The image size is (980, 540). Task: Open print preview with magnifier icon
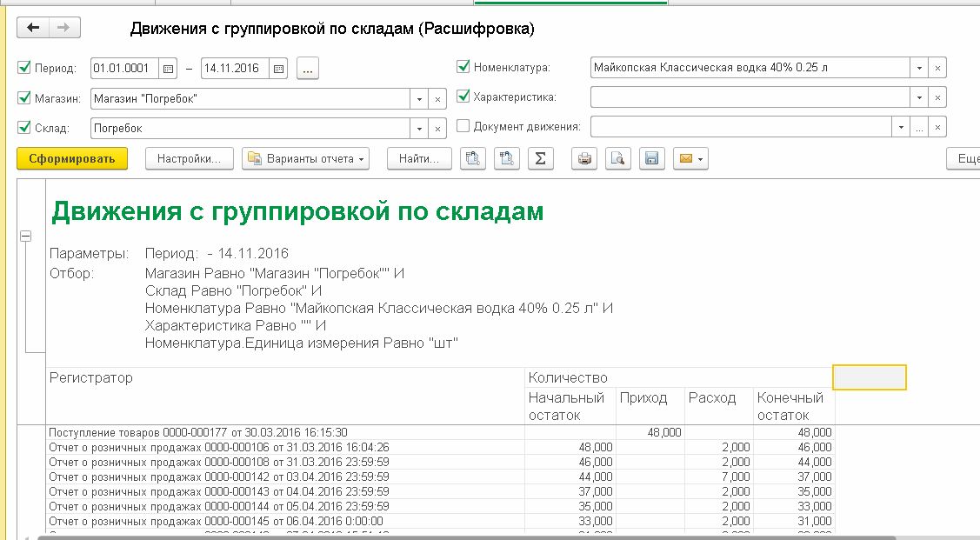(x=618, y=158)
